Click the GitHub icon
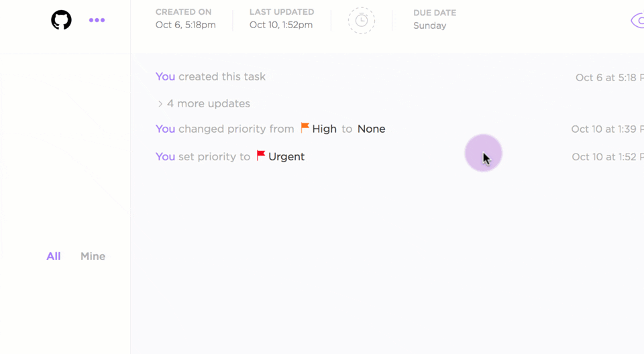 click(x=61, y=20)
